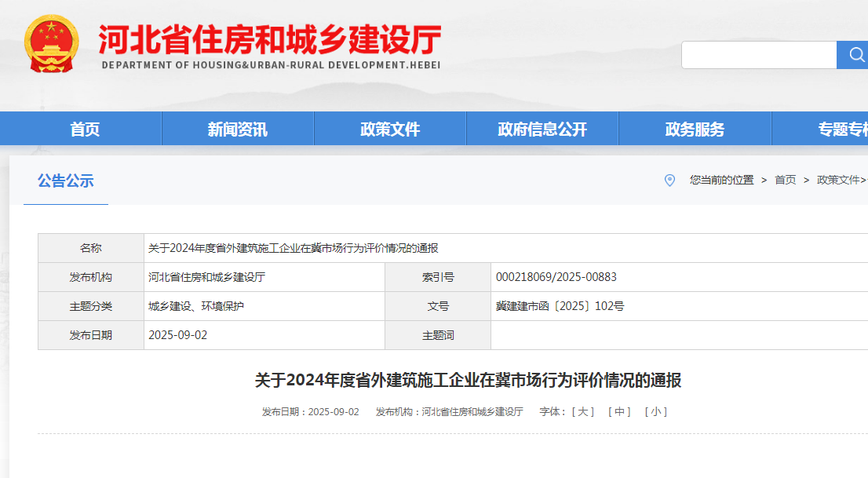Click the bold article title heading
The height and width of the screenshot is (478, 868).
468,381
